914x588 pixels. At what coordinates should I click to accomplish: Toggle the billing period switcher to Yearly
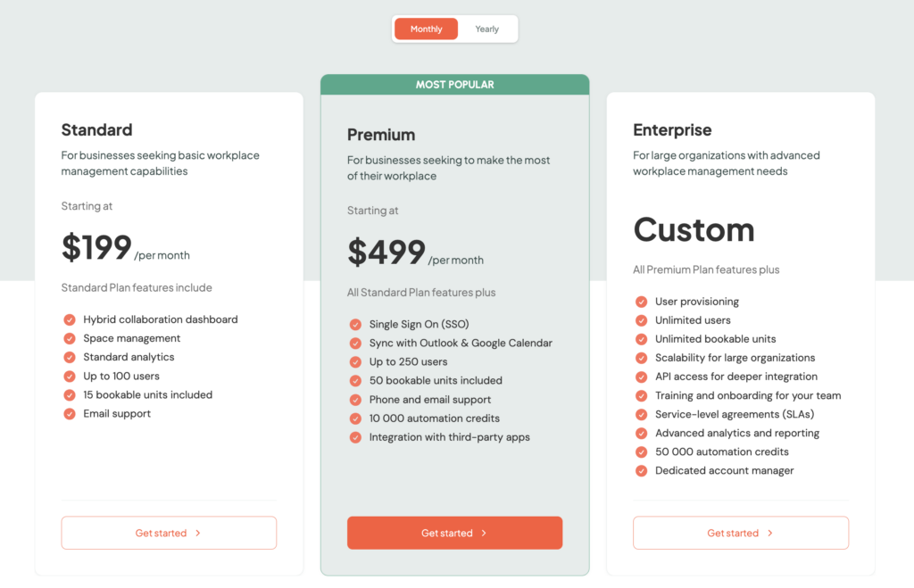486,29
